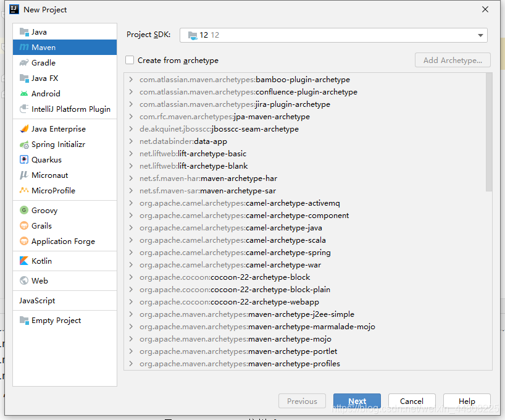505x420 pixels.
Task: Expand bamboo-plugin-archetype node
Action: 131,79
